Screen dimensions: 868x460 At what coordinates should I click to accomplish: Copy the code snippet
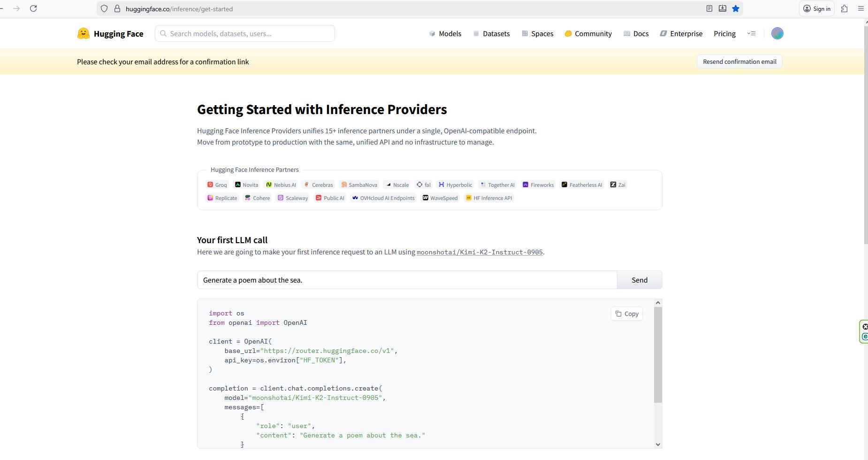(x=626, y=314)
